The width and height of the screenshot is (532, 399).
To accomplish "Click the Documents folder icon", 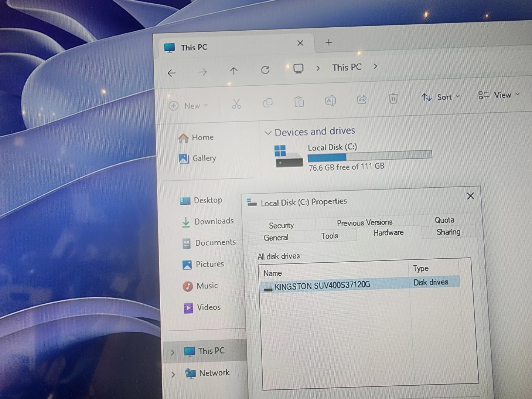I will click(x=187, y=243).
